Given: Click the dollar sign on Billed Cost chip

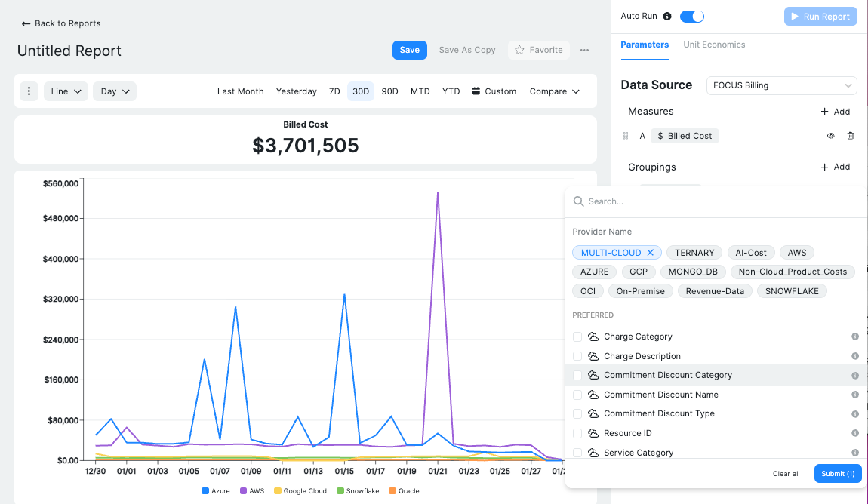Looking at the screenshot, I should click(x=660, y=136).
